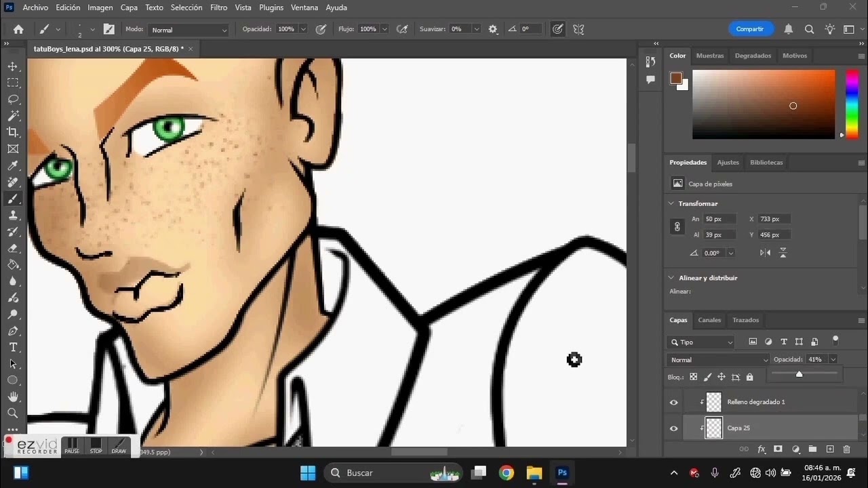Open the Flujo 100% dropdown arrow

[x=384, y=29]
